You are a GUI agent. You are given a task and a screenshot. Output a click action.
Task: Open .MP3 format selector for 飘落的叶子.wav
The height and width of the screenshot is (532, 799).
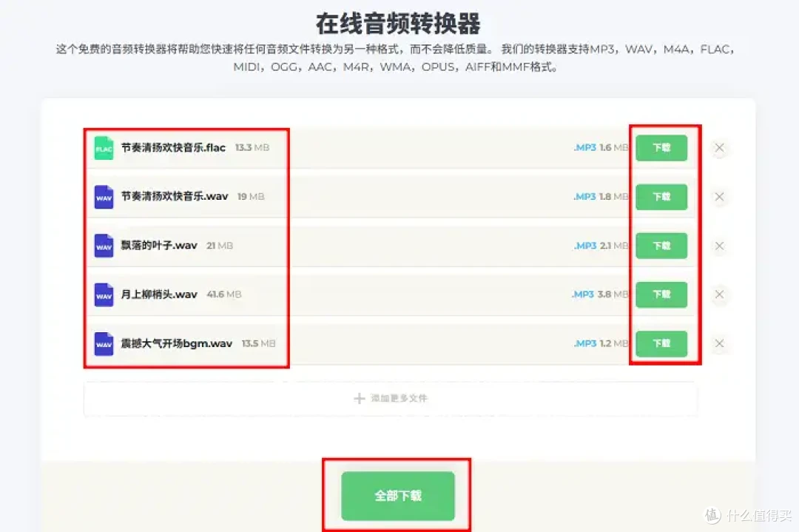point(585,246)
